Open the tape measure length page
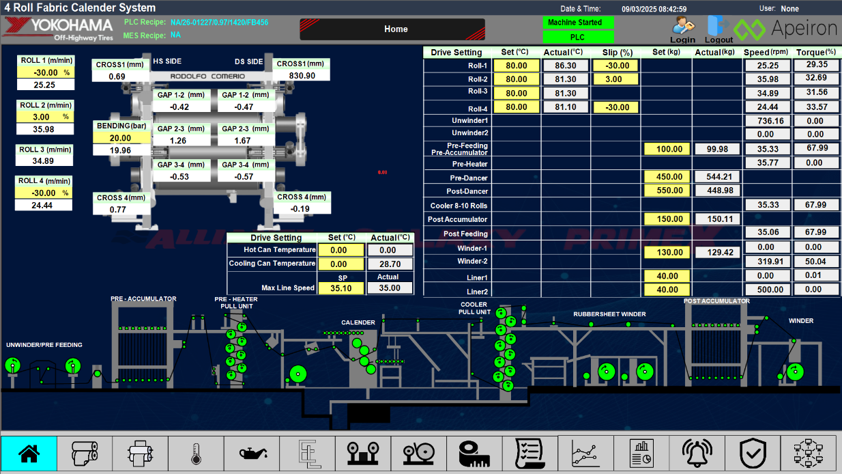 (x=475, y=454)
